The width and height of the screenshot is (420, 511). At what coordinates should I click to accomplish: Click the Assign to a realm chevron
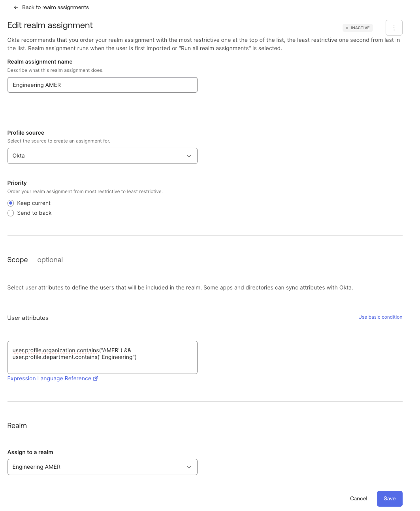click(x=189, y=467)
